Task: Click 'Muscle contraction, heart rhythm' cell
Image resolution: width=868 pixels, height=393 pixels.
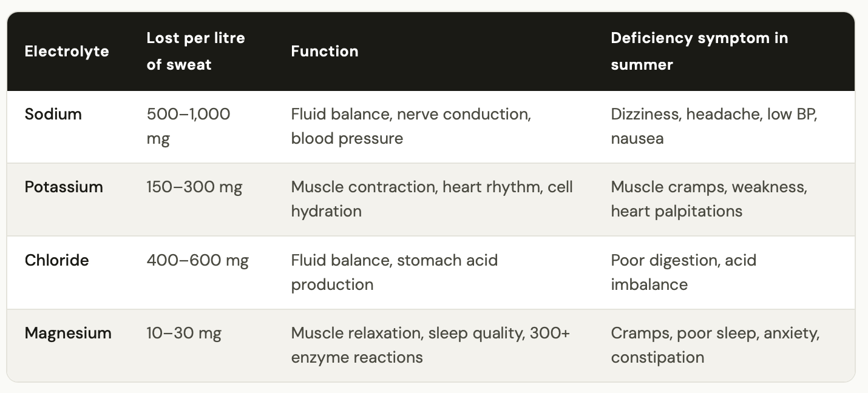Action: [432, 199]
